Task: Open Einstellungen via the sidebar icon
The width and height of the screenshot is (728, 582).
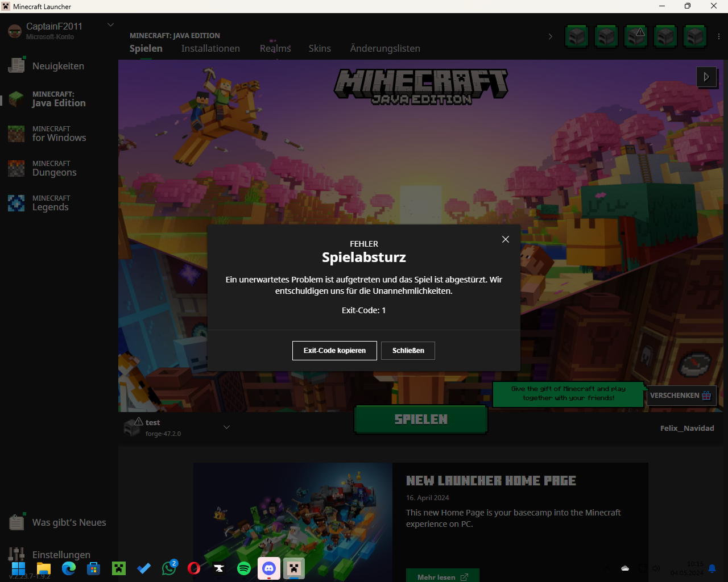Action: click(61, 555)
